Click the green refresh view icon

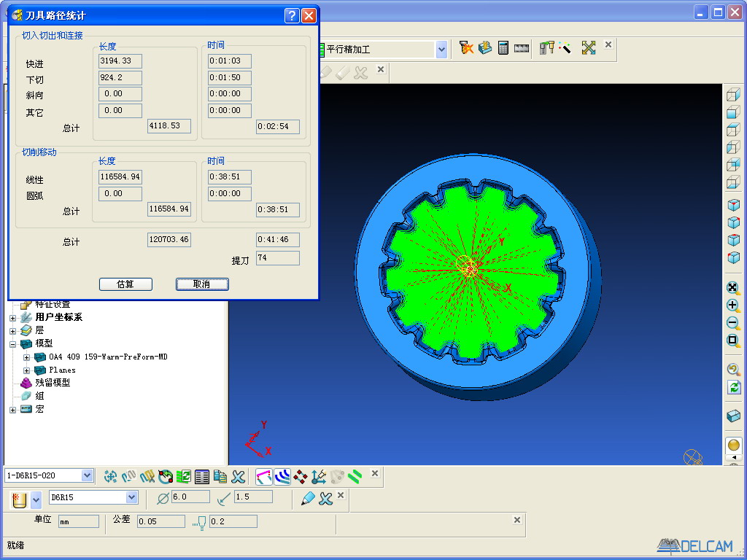click(x=734, y=387)
